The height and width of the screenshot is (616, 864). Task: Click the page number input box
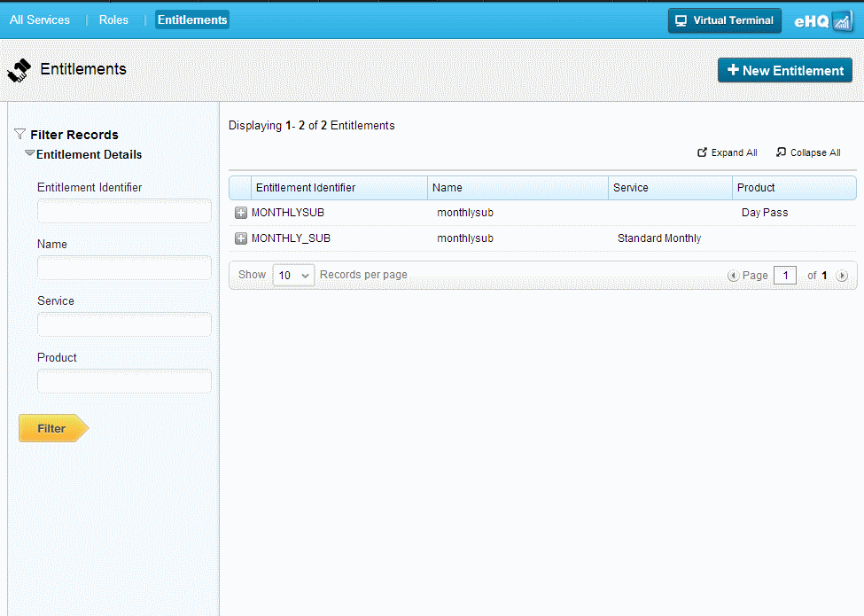coord(784,276)
